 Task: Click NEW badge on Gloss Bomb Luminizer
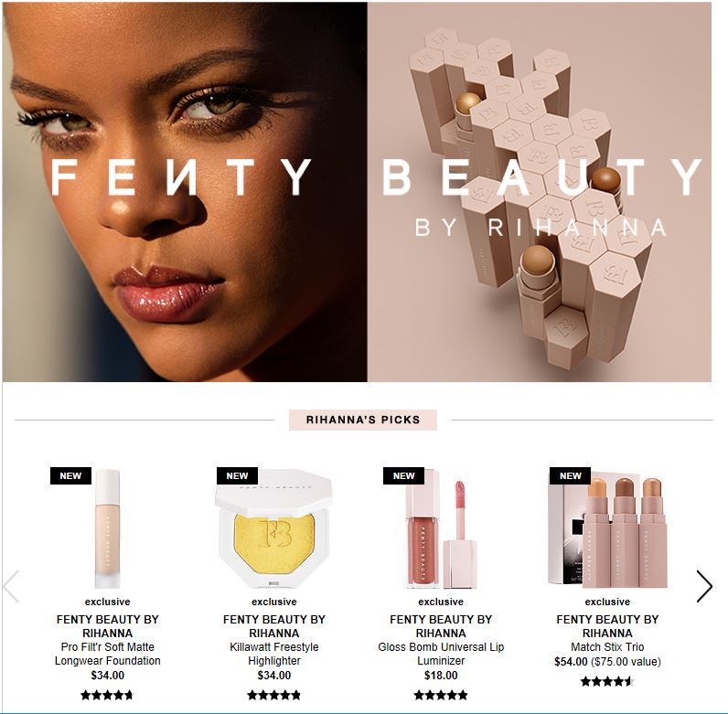403,475
